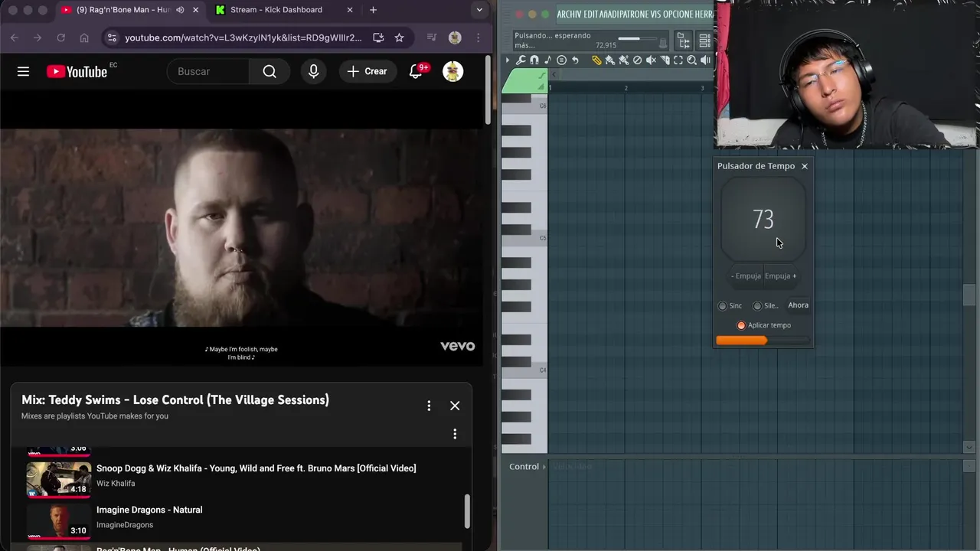Image resolution: width=980 pixels, height=551 pixels.
Task: Toggle the Aplicar tempo option
Action: click(x=763, y=325)
